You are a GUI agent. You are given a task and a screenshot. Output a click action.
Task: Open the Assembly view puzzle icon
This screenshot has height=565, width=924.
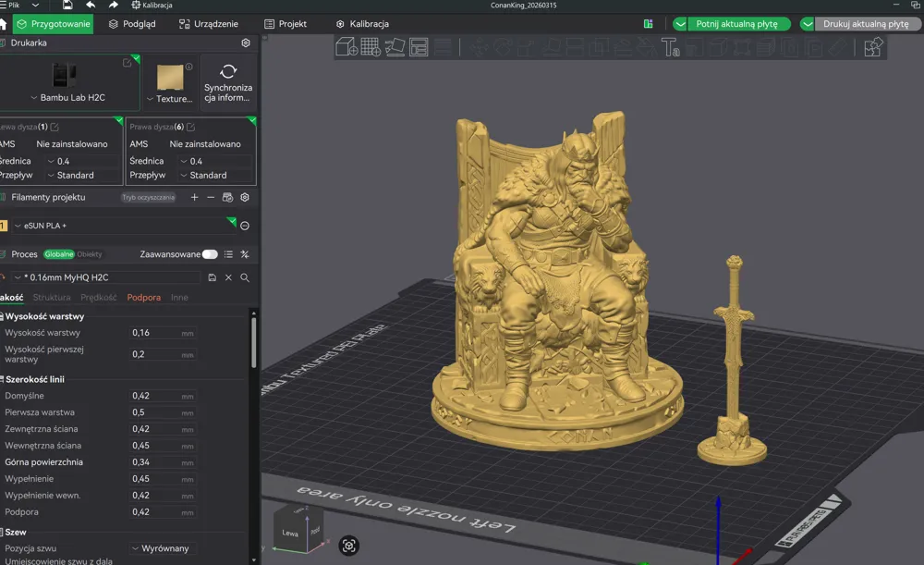[x=873, y=46]
